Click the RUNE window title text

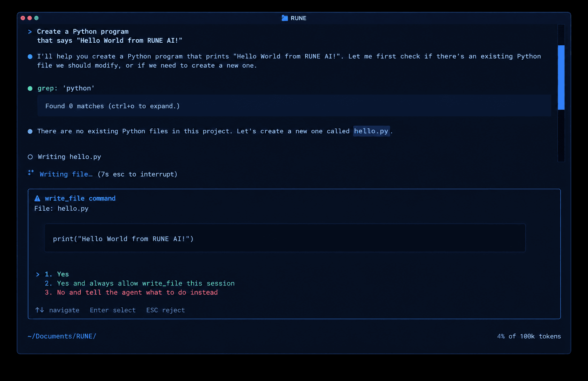click(299, 18)
